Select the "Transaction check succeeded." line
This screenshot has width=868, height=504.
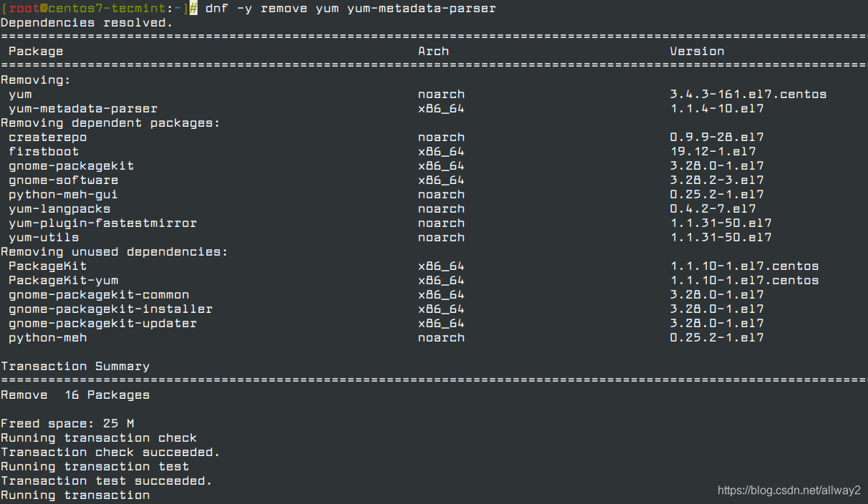111,452
